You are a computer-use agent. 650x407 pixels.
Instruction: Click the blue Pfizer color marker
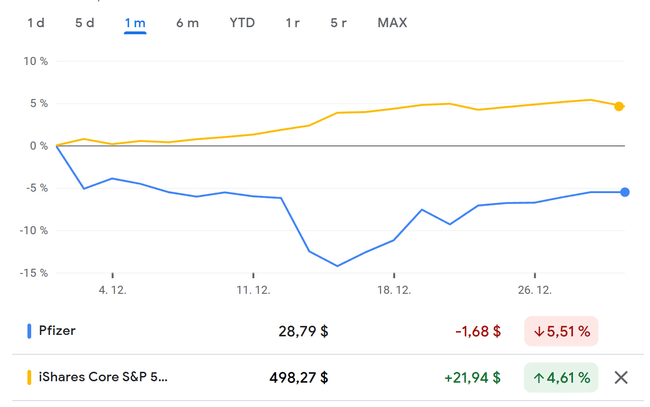point(26,330)
